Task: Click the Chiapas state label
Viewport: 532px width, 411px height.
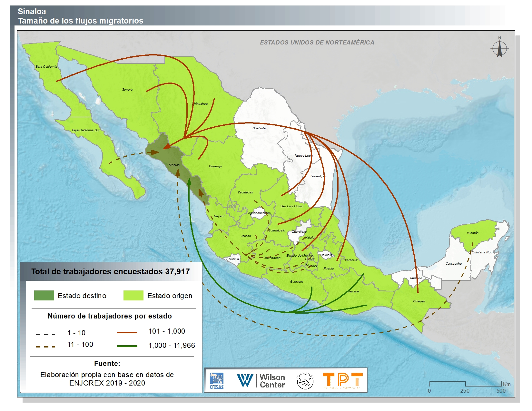Action: 419,301
